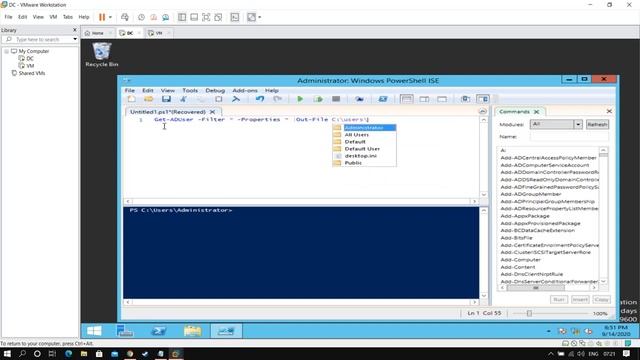Open the ISE Debug menu
Viewport: 640px width, 360px height.
coord(215,90)
